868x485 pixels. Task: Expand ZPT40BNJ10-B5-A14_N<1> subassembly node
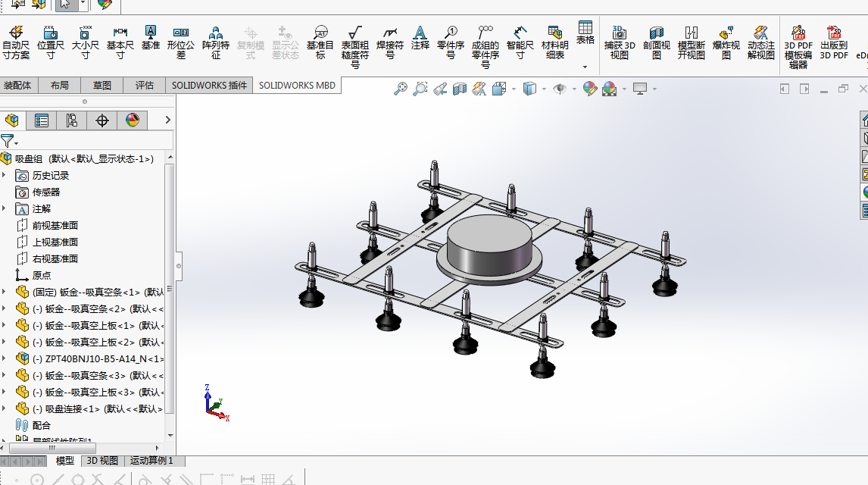point(5,358)
